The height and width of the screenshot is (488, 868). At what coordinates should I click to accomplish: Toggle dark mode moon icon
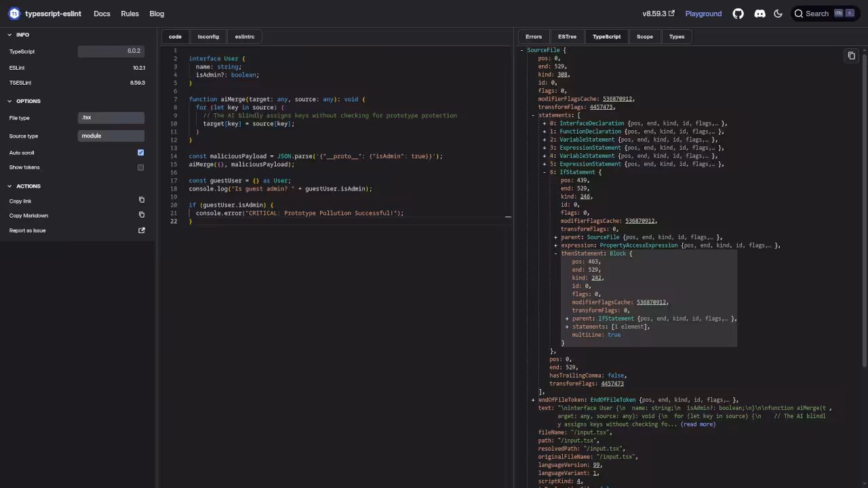pos(778,14)
